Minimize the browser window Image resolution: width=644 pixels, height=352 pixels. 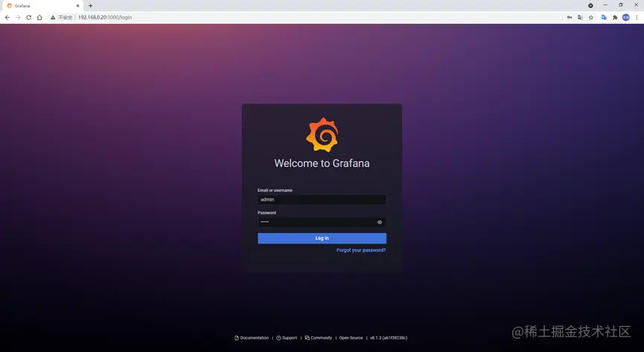click(605, 5)
